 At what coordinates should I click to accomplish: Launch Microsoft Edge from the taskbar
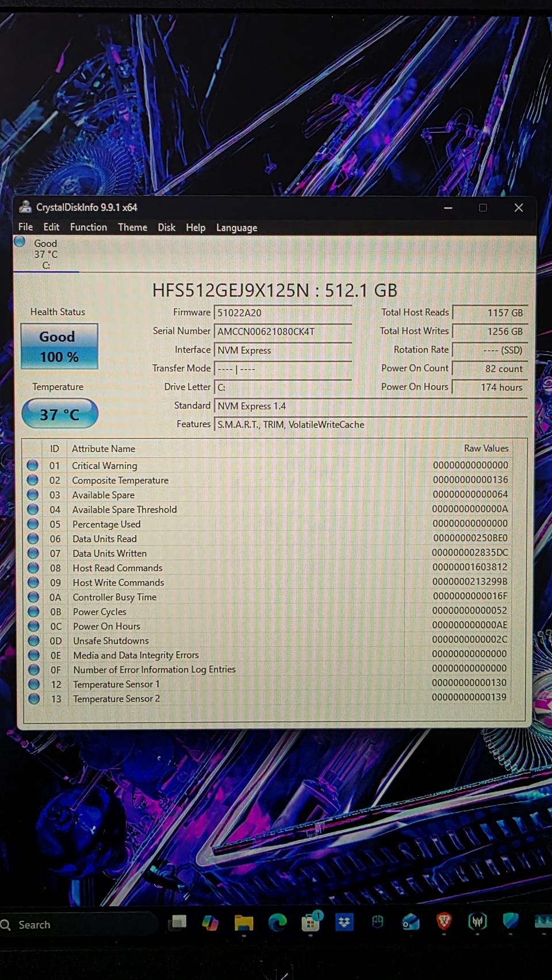[x=277, y=923]
